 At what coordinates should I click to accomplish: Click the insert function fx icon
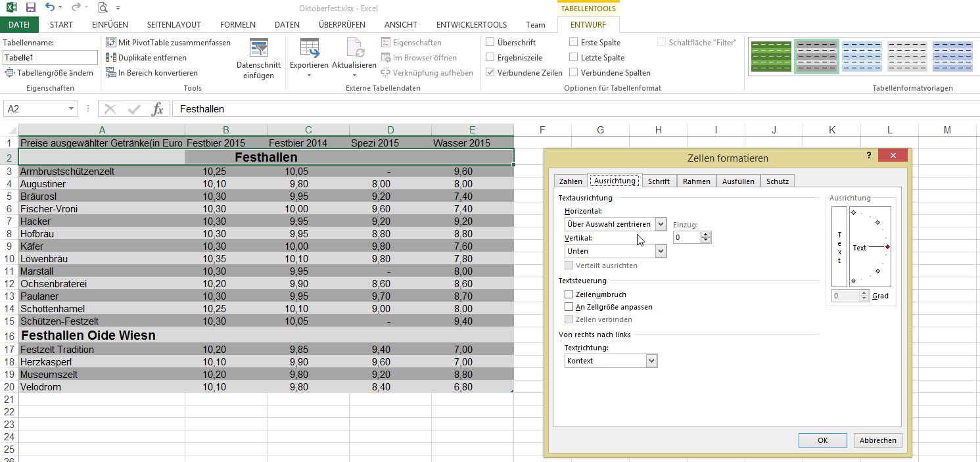click(x=158, y=109)
